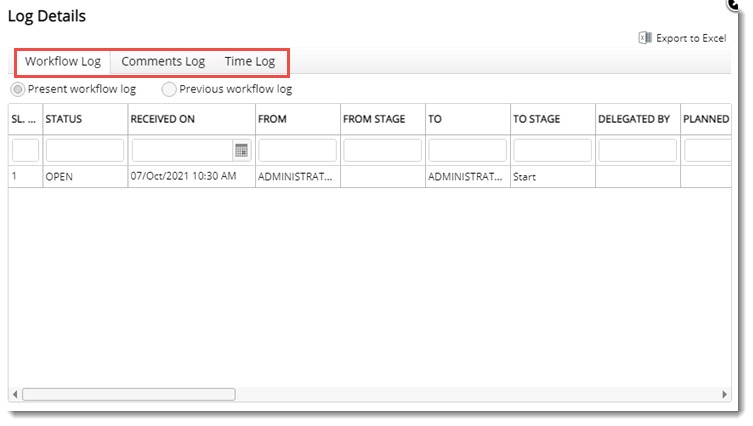Image resolution: width=753 pixels, height=426 pixels.
Task: Switch to the Workflow Log tab
Action: 62,62
